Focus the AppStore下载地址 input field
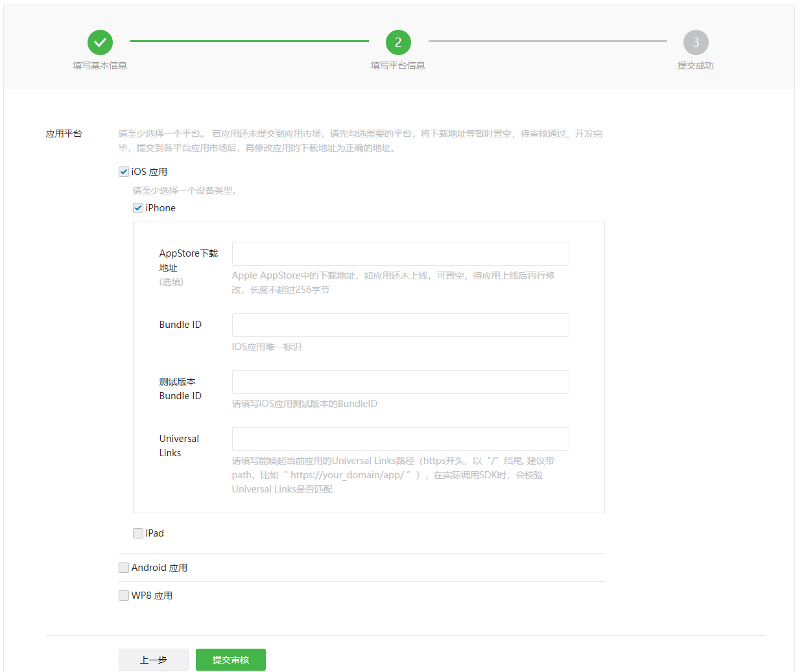The height and width of the screenshot is (672, 806). [401, 254]
